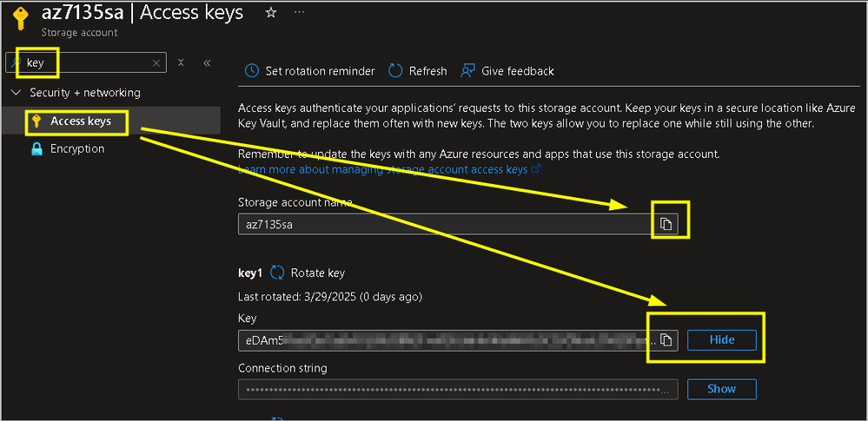The image size is (868, 421).
Task: Click the Give feedback person icon
Action: coord(467,71)
